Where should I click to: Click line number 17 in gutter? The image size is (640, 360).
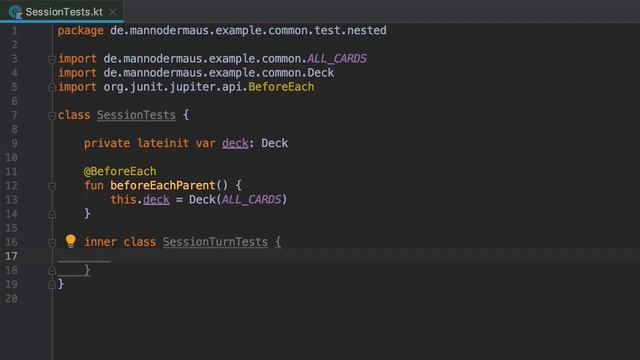(x=11, y=256)
